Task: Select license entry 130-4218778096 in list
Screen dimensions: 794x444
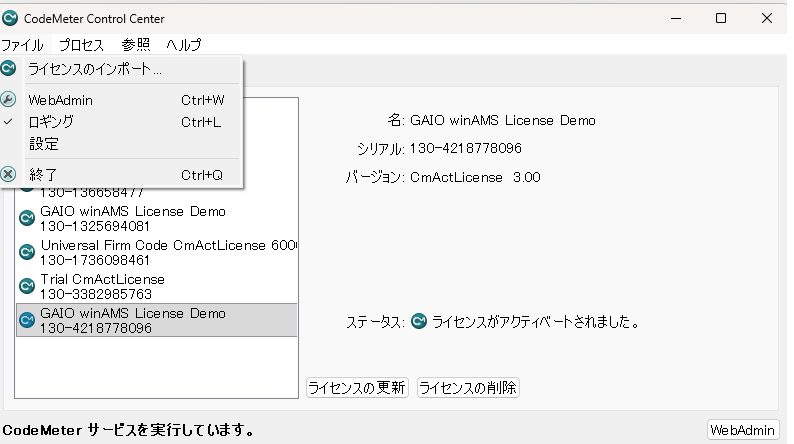Action: coord(156,320)
